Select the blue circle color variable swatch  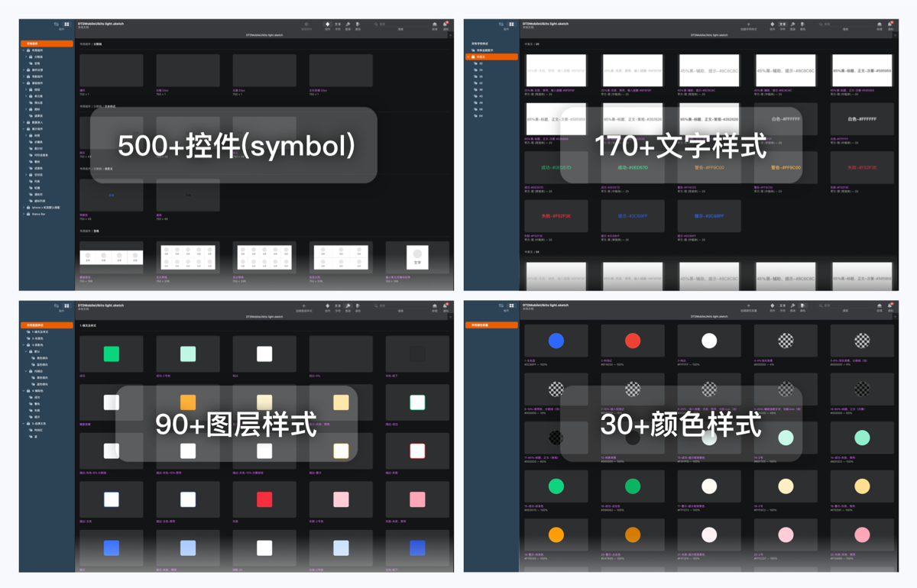point(556,341)
